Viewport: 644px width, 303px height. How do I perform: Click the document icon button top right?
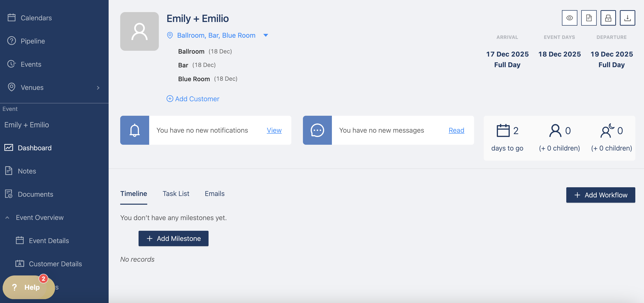588,18
